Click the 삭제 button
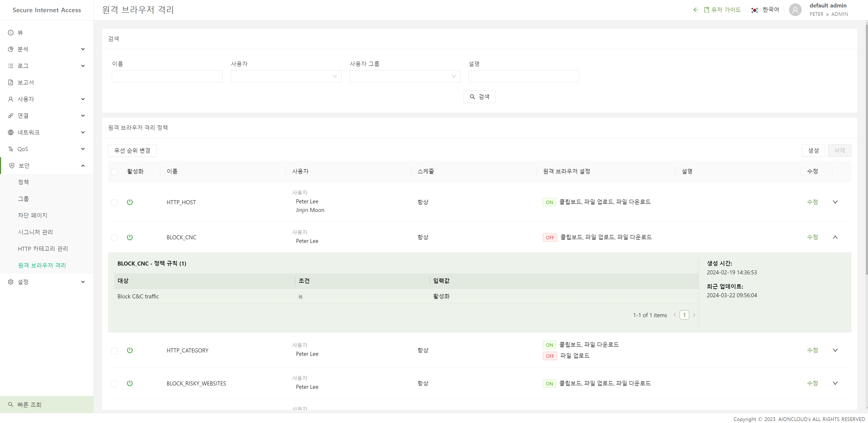 (839, 151)
